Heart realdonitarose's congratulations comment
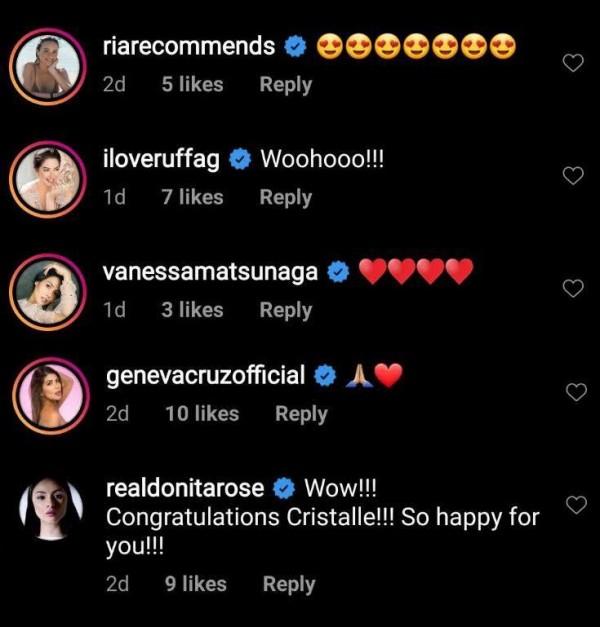This screenshot has width=600, height=627. pos(576,506)
